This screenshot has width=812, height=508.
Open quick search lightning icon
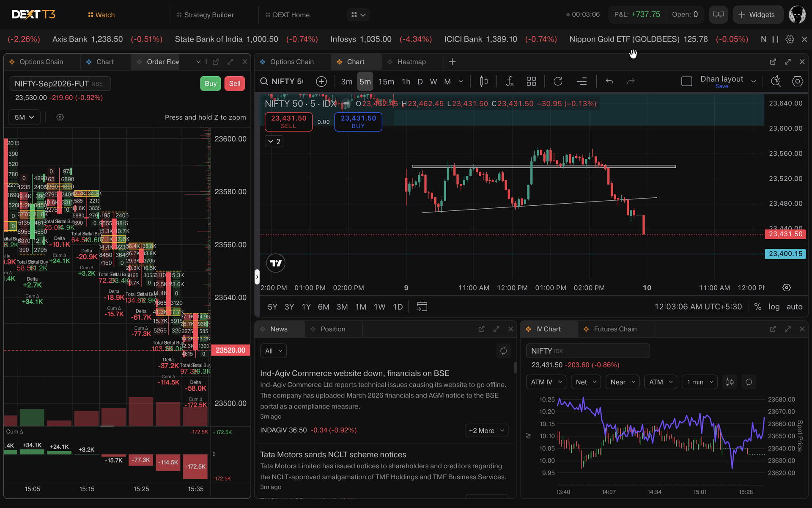click(x=776, y=81)
